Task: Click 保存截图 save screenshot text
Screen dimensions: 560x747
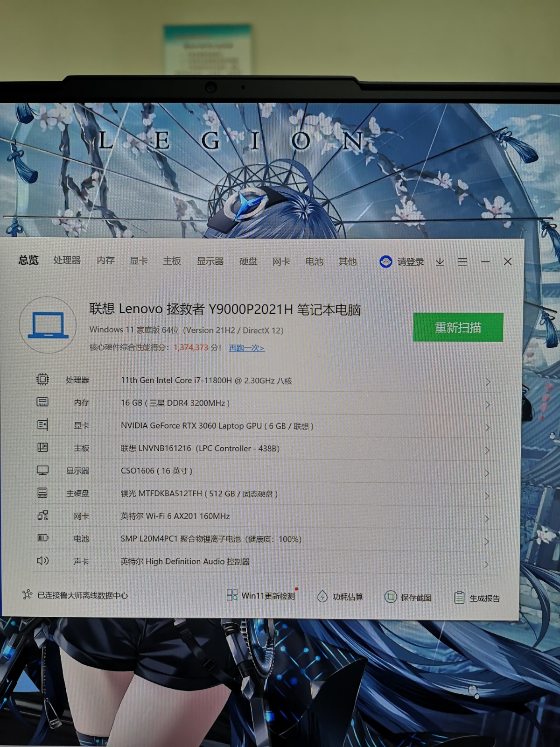Action: point(416,598)
